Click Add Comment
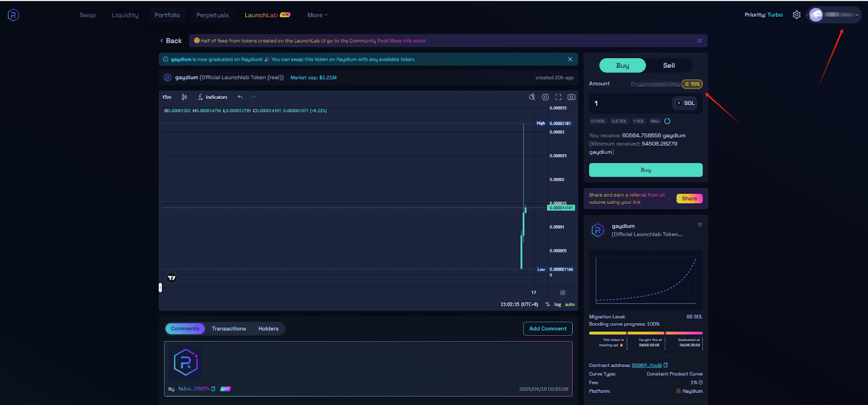This screenshot has height=405, width=868. click(548, 329)
